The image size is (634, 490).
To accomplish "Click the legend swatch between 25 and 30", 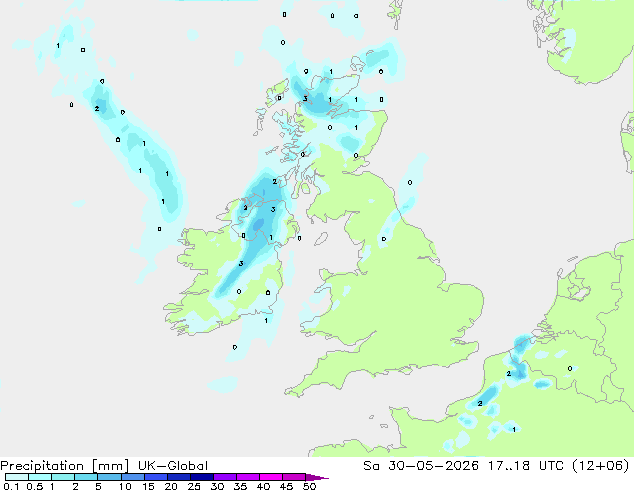I will pos(202,477).
